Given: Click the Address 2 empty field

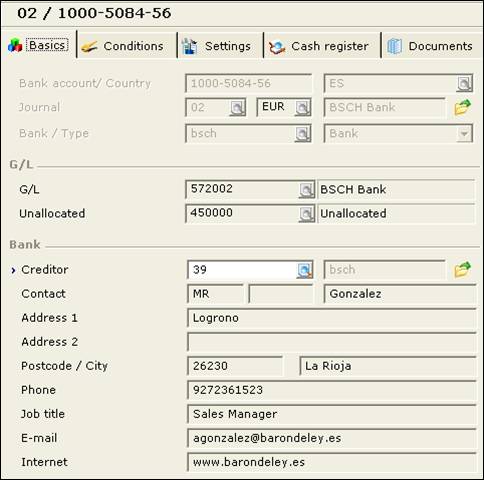Looking at the screenshot, I should coord(332,342).
